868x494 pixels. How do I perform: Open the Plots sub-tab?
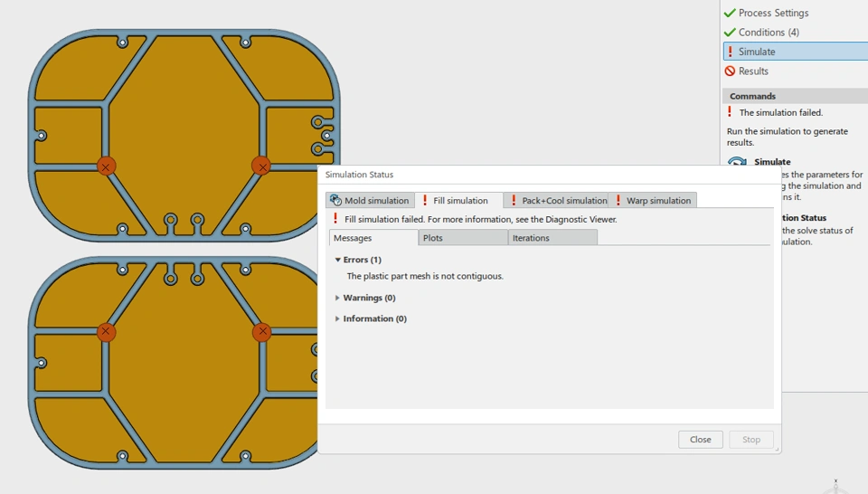[463, 238]
